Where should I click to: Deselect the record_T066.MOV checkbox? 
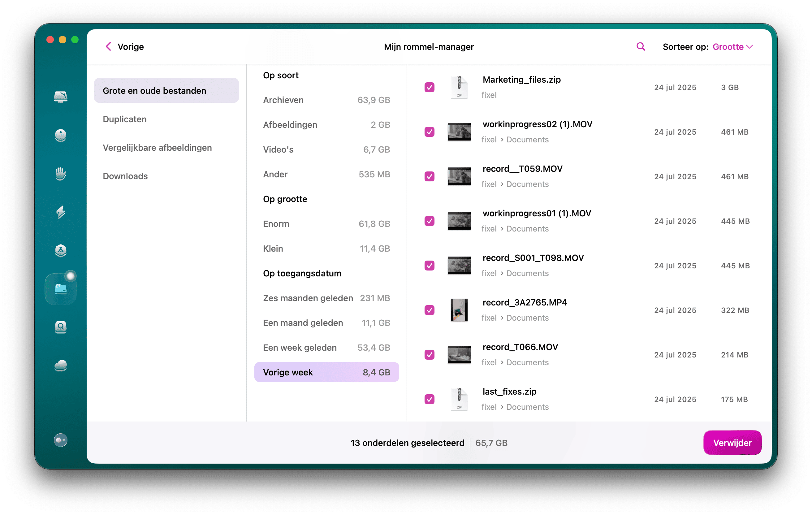(429, 354)
